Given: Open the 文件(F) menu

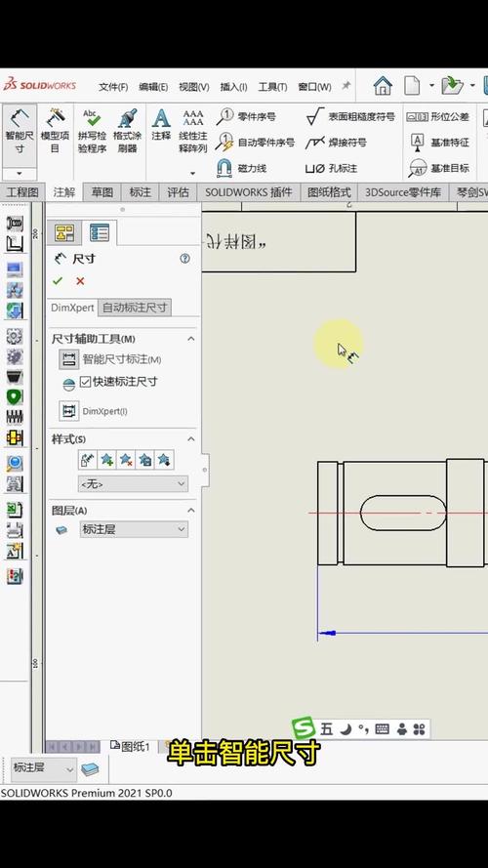Looking at the screenshot, I should tap(113, 87).
